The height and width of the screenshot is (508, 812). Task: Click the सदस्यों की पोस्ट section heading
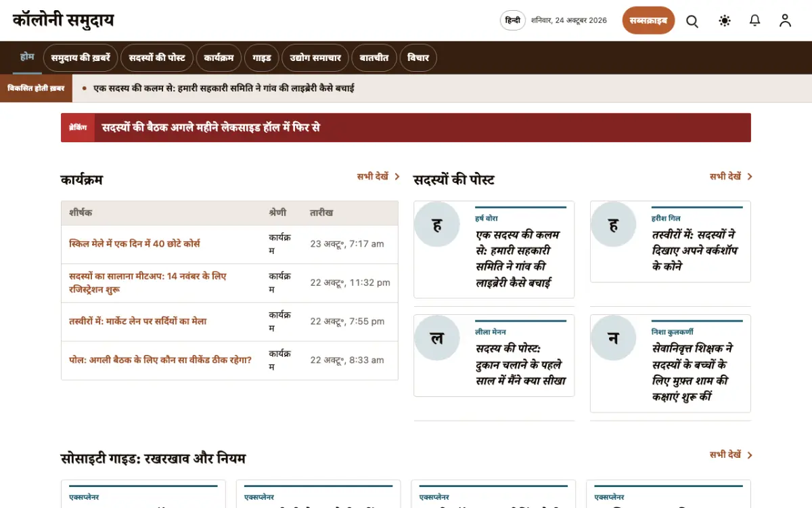[454, 179]
